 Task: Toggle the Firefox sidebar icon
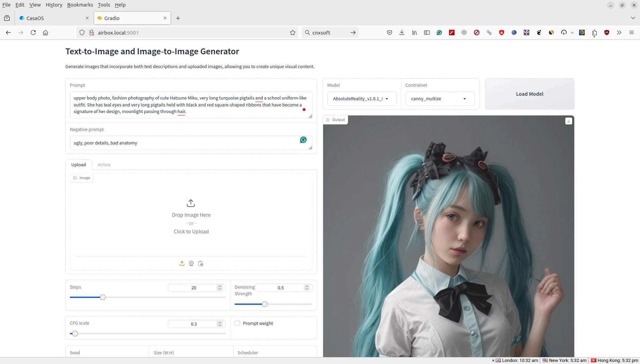pos(427,32)
